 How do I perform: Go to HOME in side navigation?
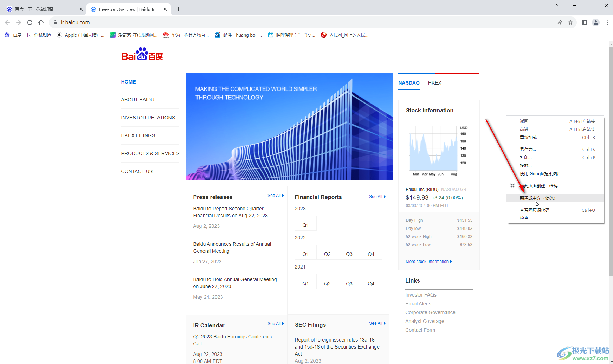[128, 82]
